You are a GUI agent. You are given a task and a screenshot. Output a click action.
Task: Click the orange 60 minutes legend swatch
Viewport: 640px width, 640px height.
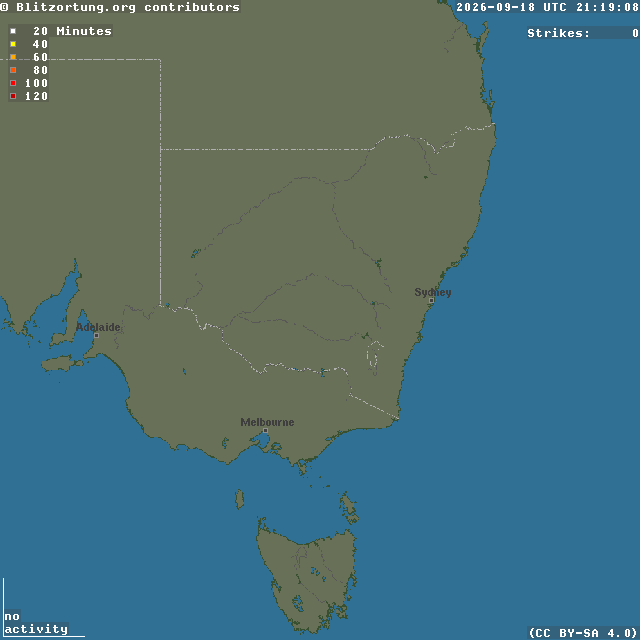coord(13,57)
